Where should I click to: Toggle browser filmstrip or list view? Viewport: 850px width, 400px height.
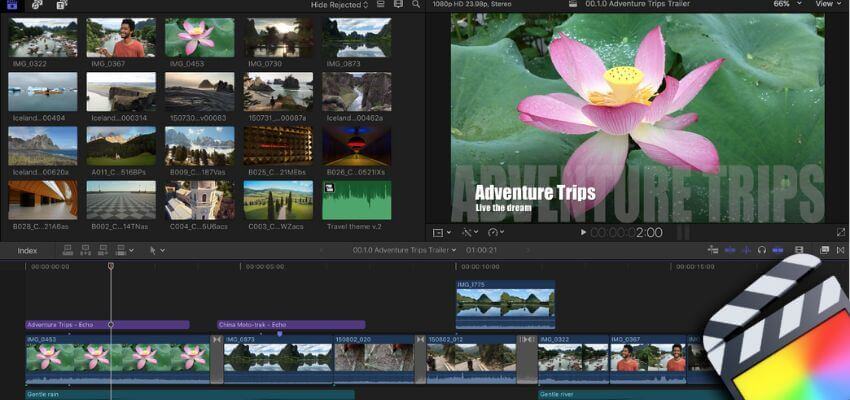pos(381,4)
